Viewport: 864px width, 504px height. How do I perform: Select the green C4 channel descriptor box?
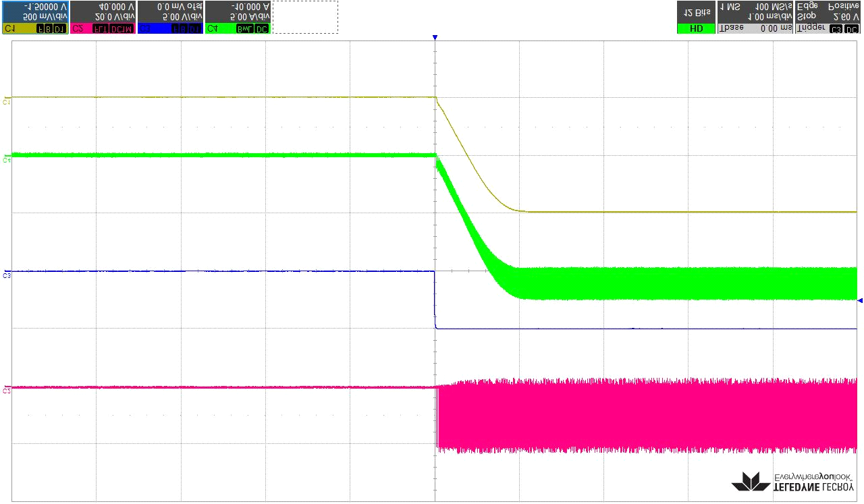pyautogui.click(x=238, y=17)
